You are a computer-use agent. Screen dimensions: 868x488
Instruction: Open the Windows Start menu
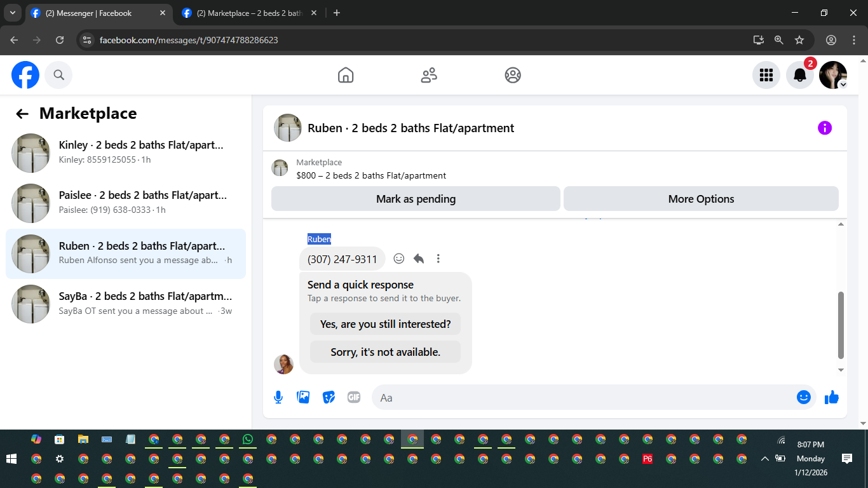(x=11, y=458)
